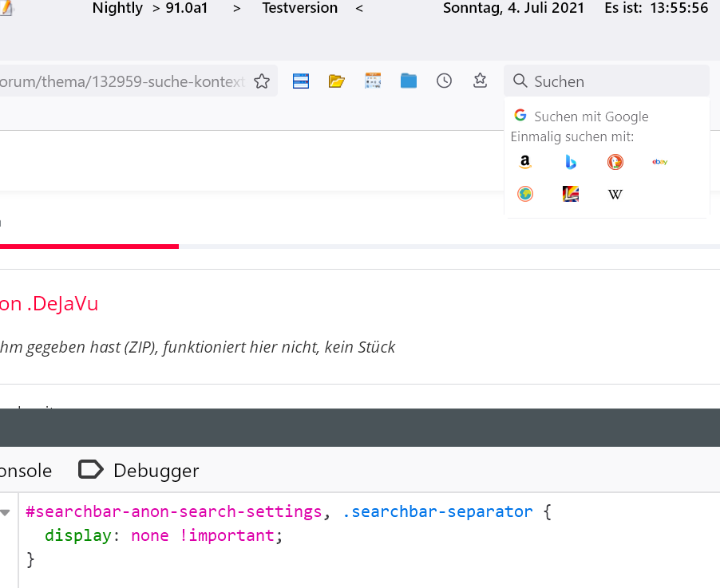Search once with Wikipedia

pyautogui.click(x=615, y=194)
